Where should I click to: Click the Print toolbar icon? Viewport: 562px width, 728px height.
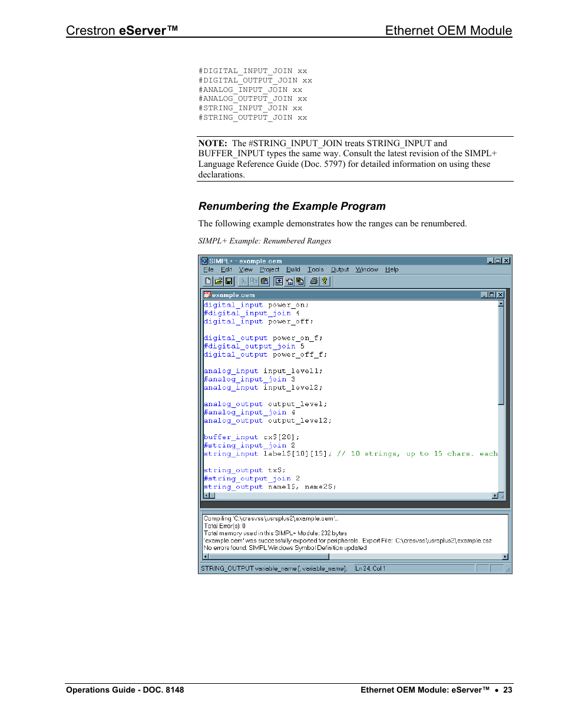click(x=314, y=281)
